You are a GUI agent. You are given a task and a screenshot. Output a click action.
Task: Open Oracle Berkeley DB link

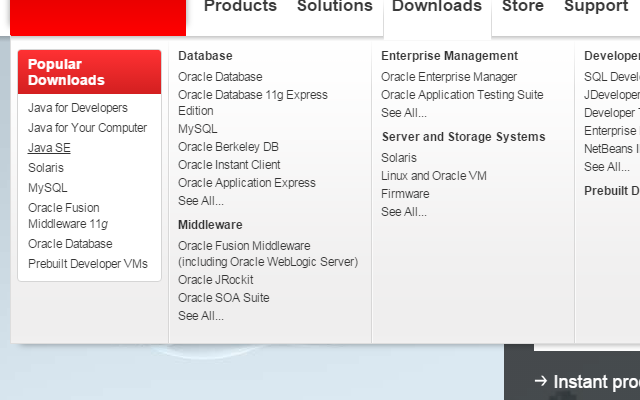(228, 147)
